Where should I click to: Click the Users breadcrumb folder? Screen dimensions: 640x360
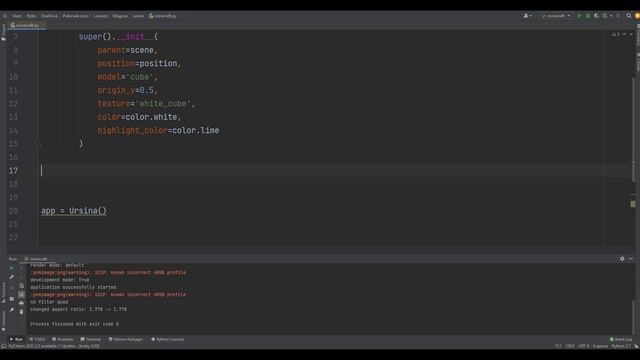tap(17, 16)
